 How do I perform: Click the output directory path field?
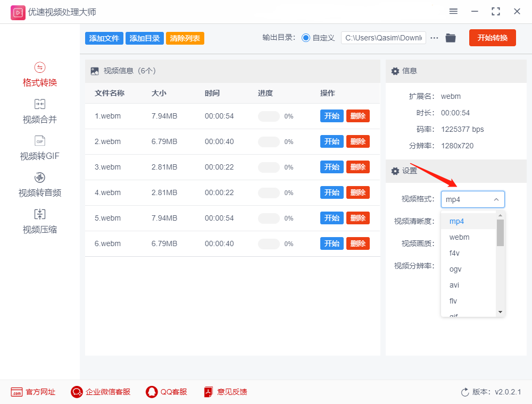[383, 38]
